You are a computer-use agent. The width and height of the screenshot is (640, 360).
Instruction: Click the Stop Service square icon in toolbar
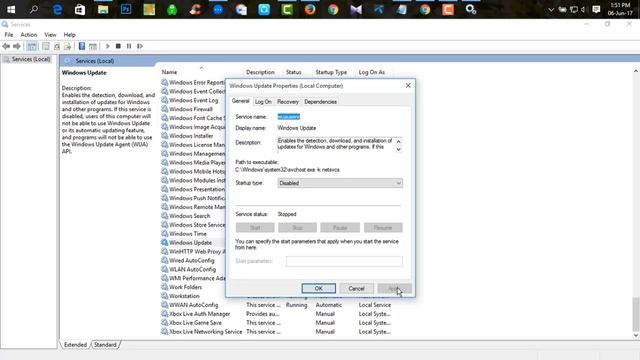click(118, 46)
